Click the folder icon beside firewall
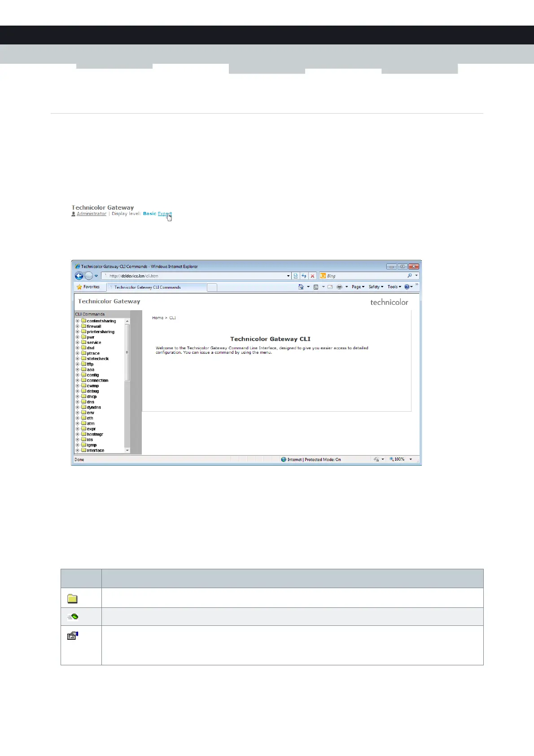Viewport: 534px width, 756px height. [83, 326]
